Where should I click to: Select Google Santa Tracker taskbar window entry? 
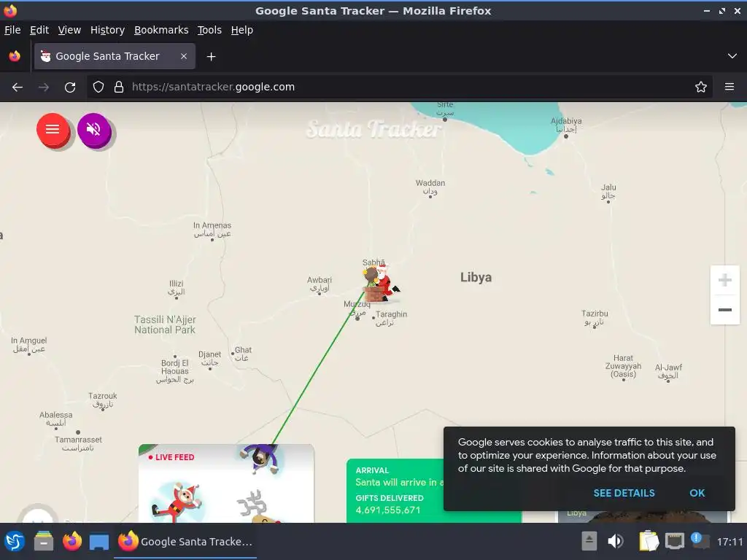tap(185, 542)
